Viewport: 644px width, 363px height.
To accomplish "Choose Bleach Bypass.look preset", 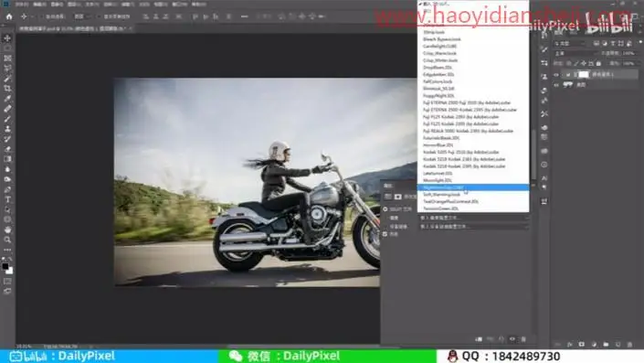I will (473, 39).
